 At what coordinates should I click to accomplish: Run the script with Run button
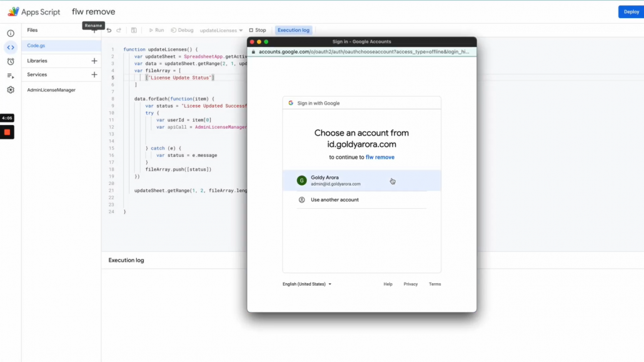(156, 30)
